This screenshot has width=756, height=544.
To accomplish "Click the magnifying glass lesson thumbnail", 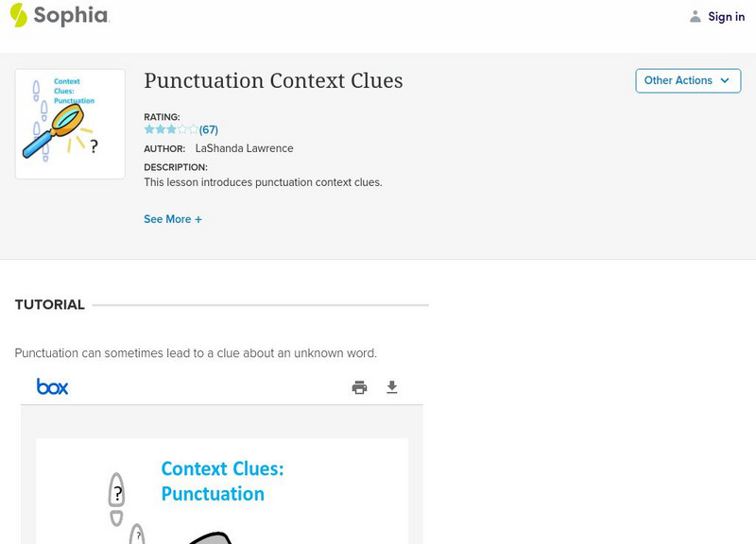I will click(x=70, y=124).
